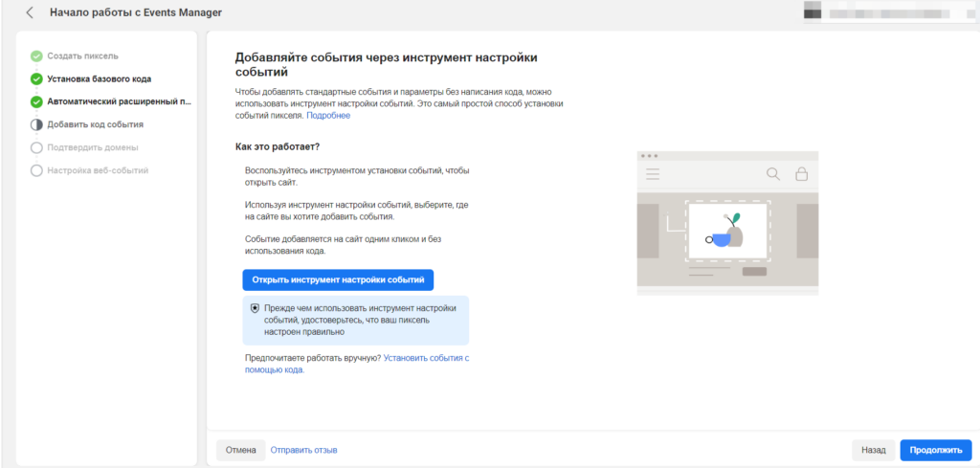
Task: Click the Отмена button
Action: [240, 450]
